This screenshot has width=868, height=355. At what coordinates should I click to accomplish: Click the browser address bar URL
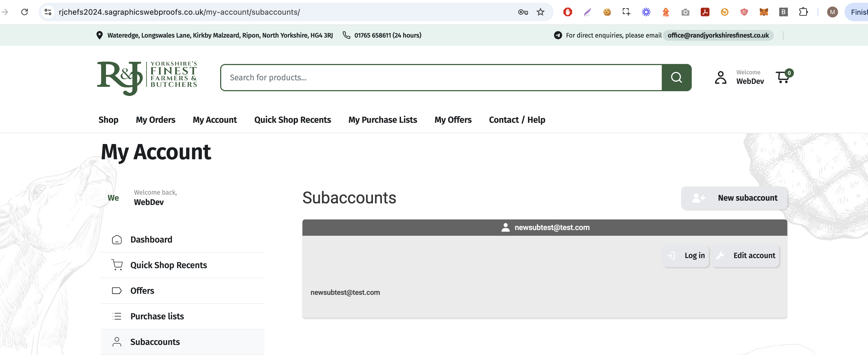179,12
